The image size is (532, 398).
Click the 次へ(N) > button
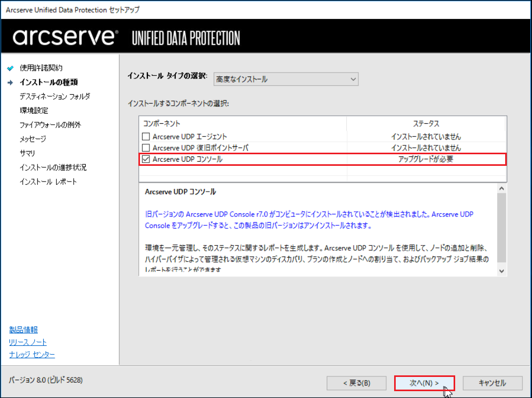(x=424, y=383)
